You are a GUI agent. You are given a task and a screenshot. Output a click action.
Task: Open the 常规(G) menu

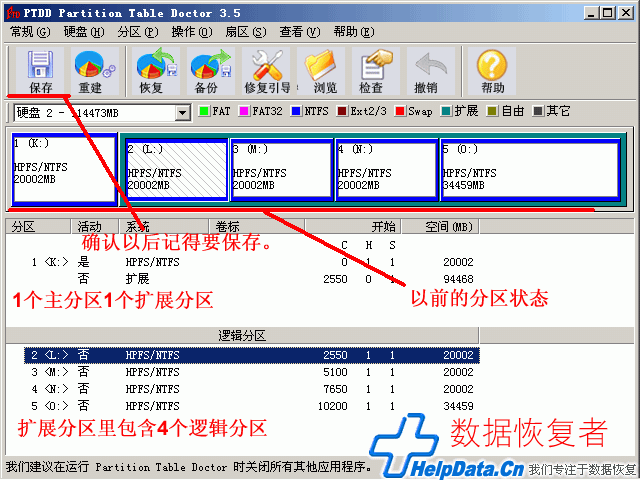click(30, 32)
